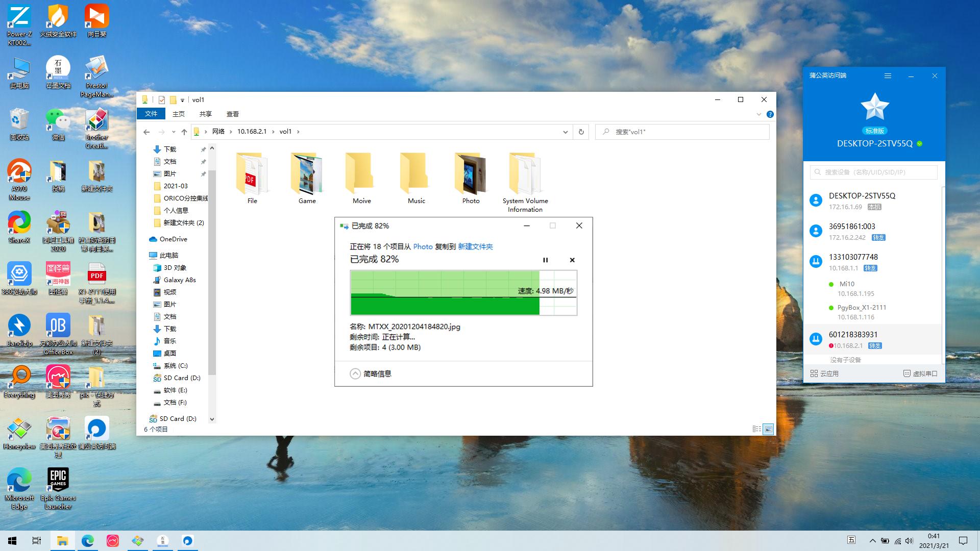Pause the file copy operation
Viewport: 980px width, 551px height.
[x=545, y=260]
